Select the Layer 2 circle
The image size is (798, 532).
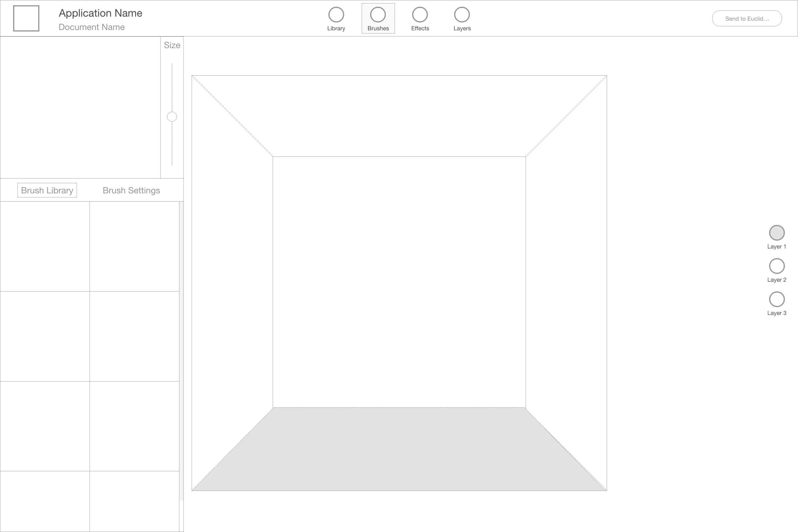[777, 266]
